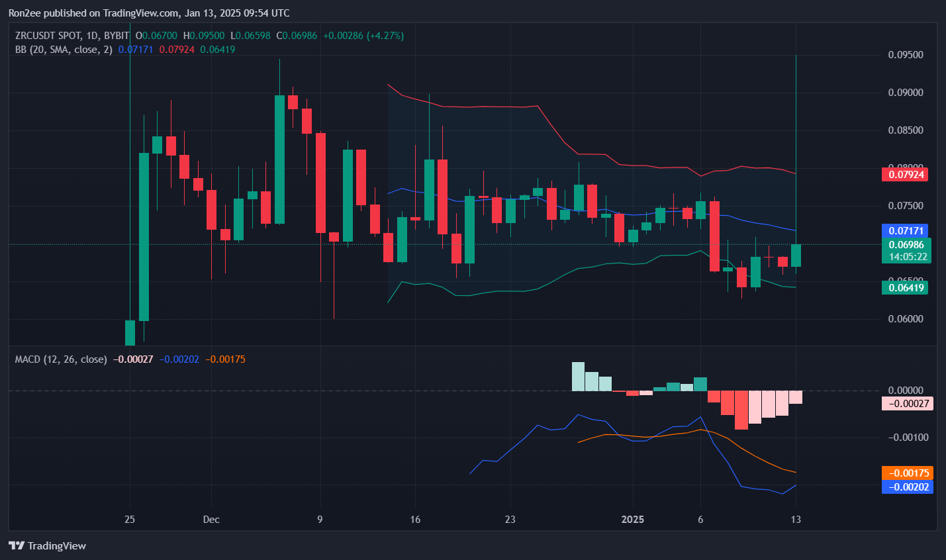Click the 0.09000 price scale tick
The image size is (946, 560).
[906, 93]
